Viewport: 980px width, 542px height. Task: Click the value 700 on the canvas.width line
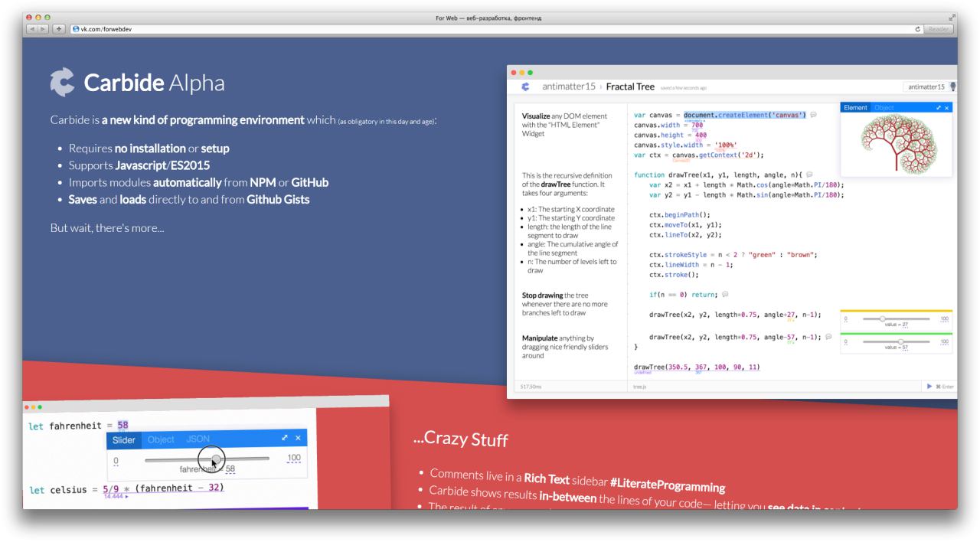coord(697,125)
